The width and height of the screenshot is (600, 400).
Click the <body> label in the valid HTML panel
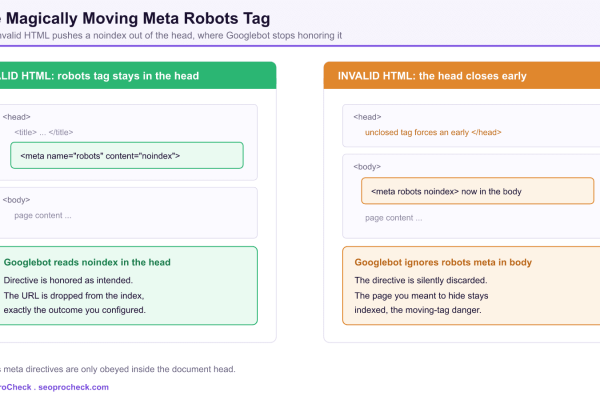16,200
